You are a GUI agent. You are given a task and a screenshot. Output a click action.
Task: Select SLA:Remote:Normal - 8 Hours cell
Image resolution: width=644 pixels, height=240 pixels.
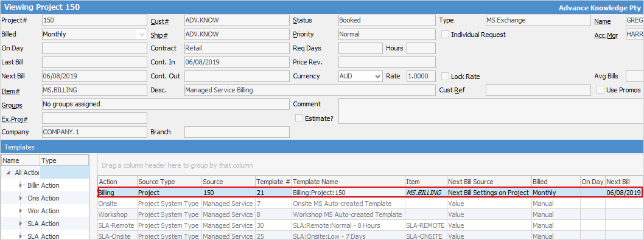pos(348,225)
